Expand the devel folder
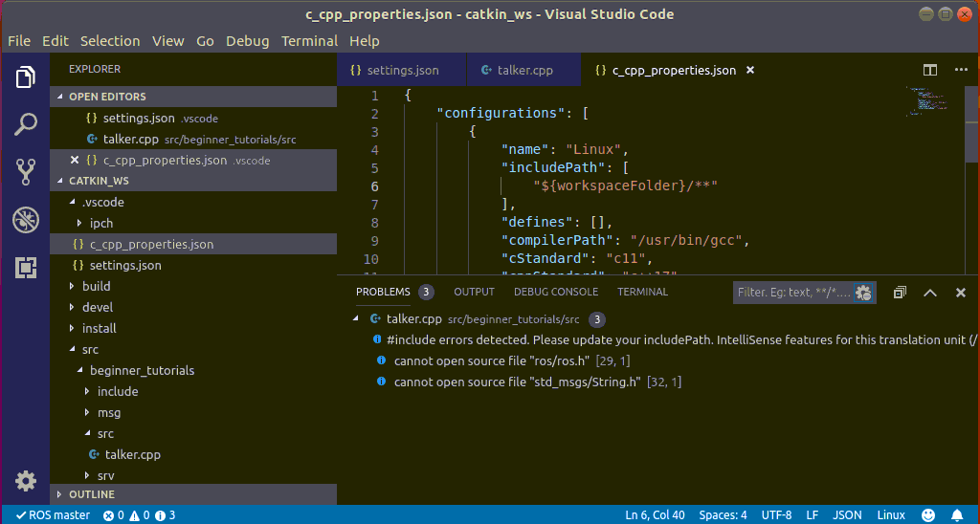This screenshot has height=524, width=980. [x=73, y=307]
